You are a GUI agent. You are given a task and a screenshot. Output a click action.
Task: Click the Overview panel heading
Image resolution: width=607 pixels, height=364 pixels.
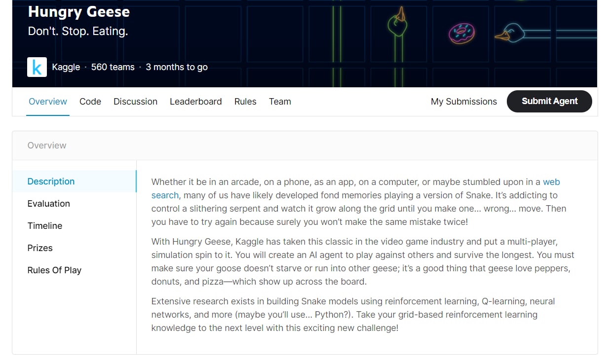(47, 146)
